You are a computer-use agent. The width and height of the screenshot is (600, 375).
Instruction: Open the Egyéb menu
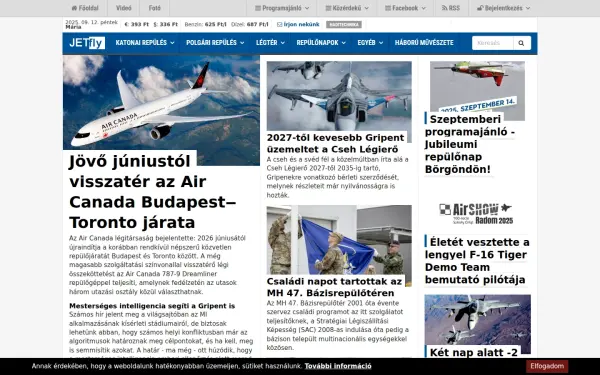[x=370, y=43]
